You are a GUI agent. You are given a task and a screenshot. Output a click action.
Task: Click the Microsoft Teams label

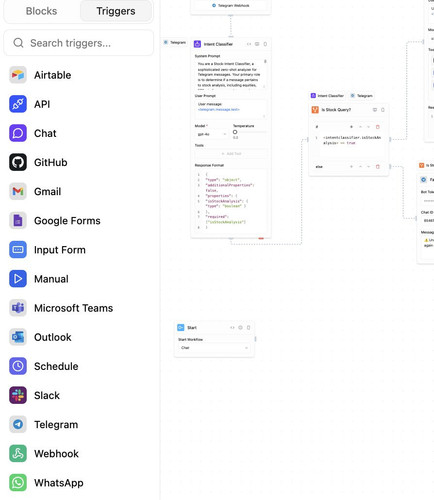pyautogui.click(x=73, y=308)
